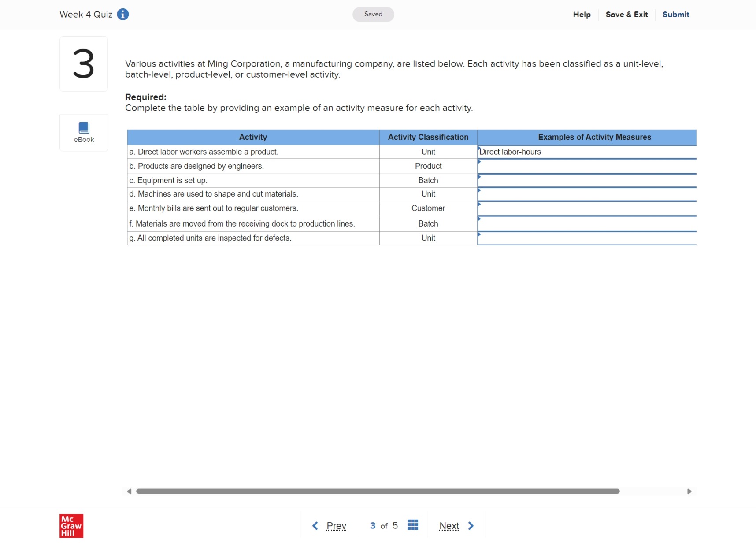The width and height of the screenshot is (756, 543).
Task: Advance to the next question via Next
Action: tap(449, 525)
